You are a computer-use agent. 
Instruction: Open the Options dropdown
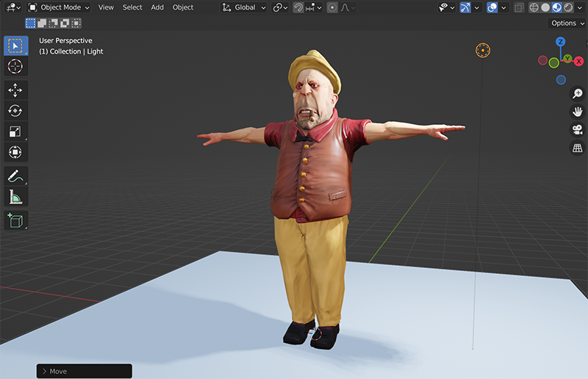567,24
